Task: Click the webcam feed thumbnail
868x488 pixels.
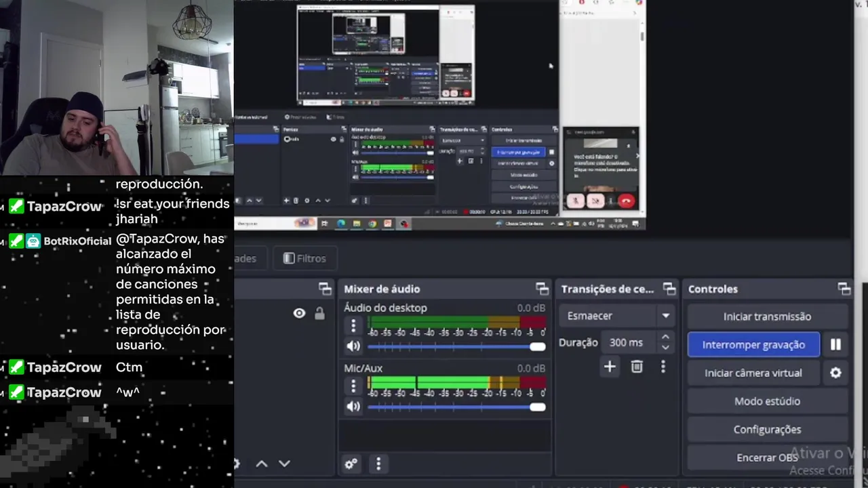Action: pos(117,88)
